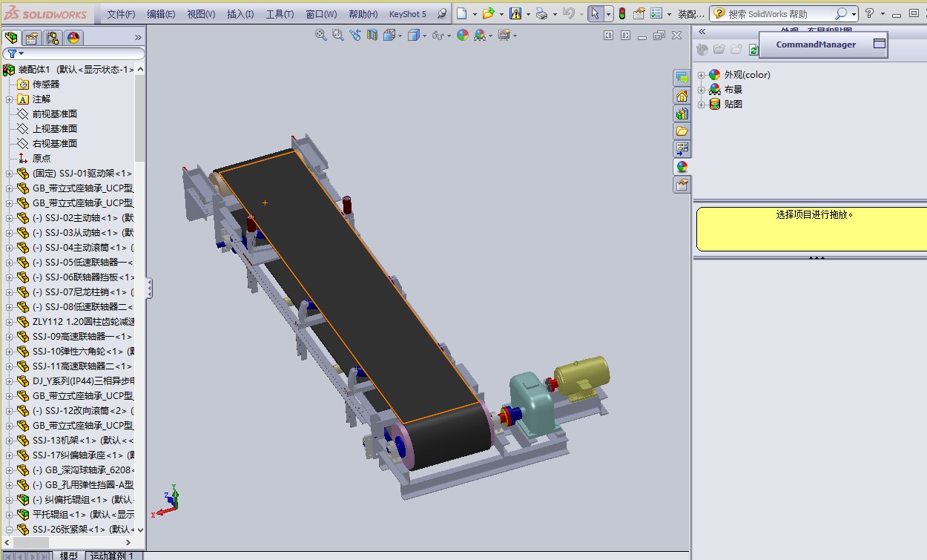Screen dimensions: 927x560
Task: Expand 贴图 node in appearance tree
Action: (x=702, y=104)
